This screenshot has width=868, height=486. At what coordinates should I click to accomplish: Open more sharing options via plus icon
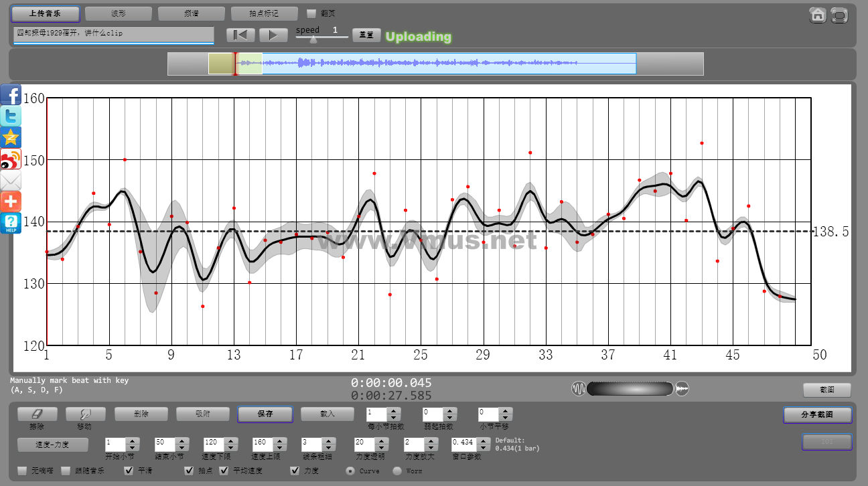click(x=11, y=201)
